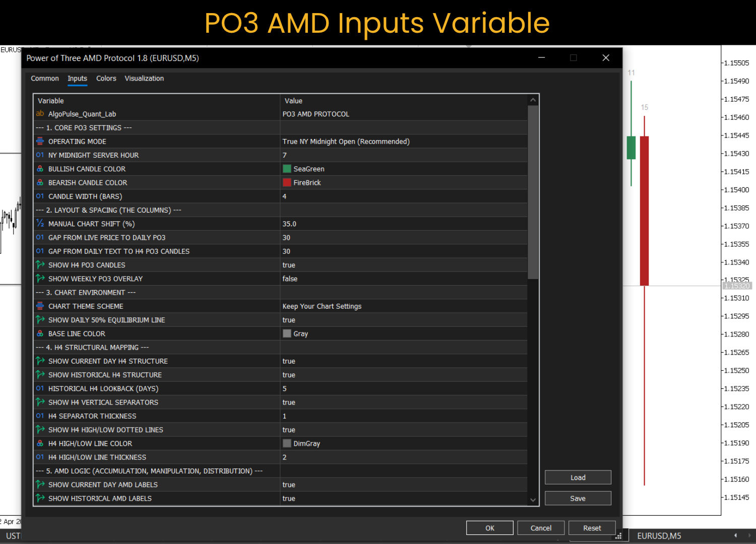The width and height of the screenshot is (756, 544).
Task: Switch to the Common tab
Action: [x=44, y=79]
